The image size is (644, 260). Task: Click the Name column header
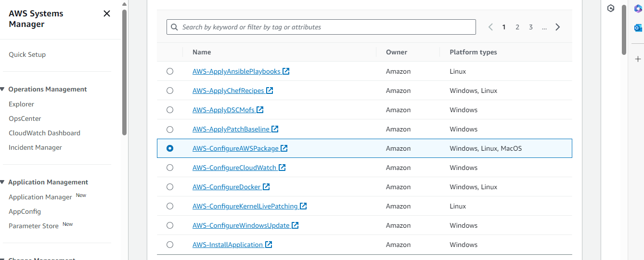click(202, 52)
